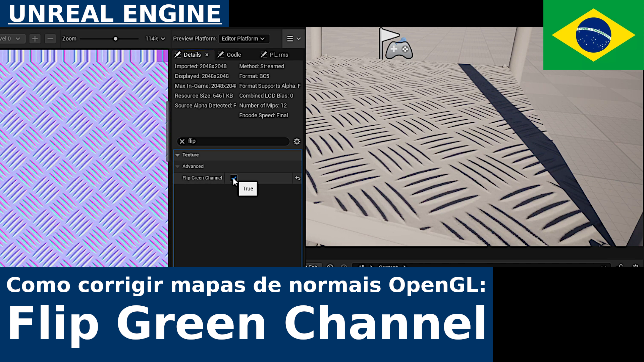Image resolution: width=644 pixels, height=362 pixels.
Task: Click the Preview Platform label
Action: pos(195,39)
